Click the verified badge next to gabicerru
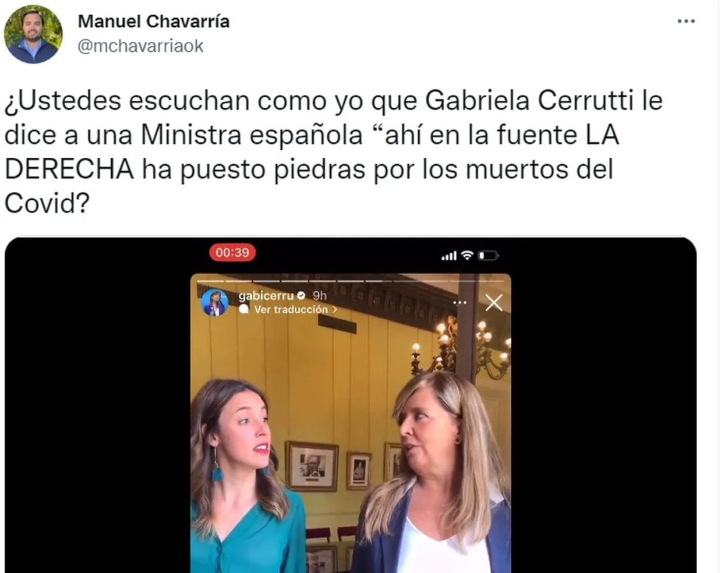Screen dimensions: 728x573 (303, 296)
